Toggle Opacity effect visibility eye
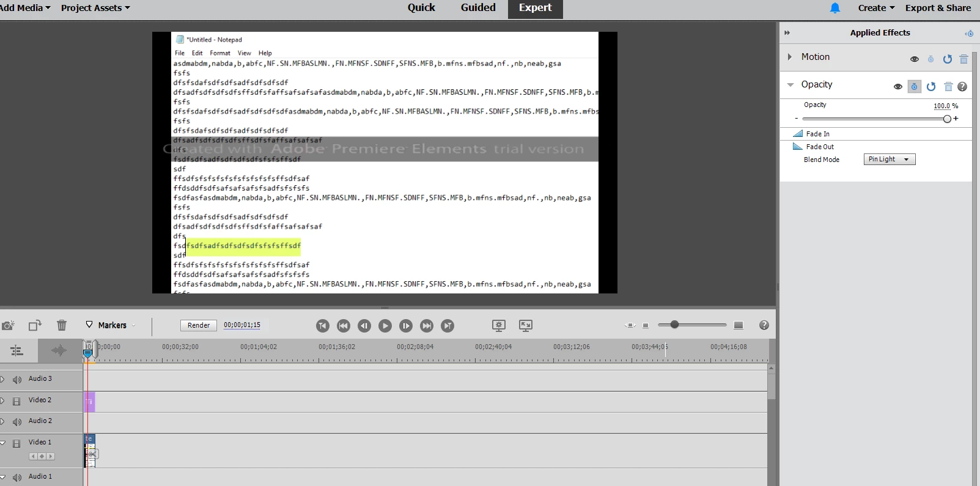The width and height of the screenshot is (980, 486). click(898, 87)
